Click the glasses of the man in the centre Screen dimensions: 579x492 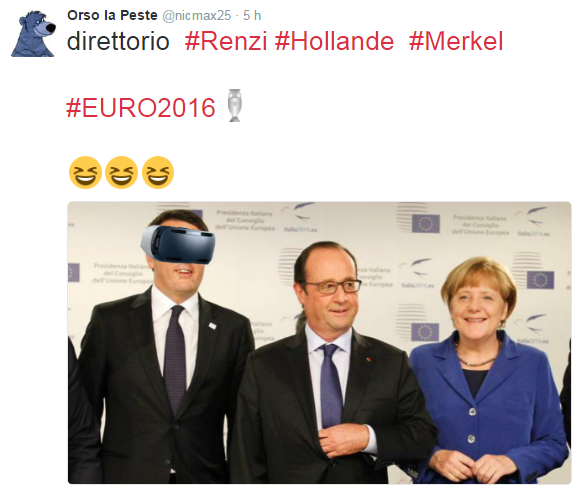coord(332,286)
